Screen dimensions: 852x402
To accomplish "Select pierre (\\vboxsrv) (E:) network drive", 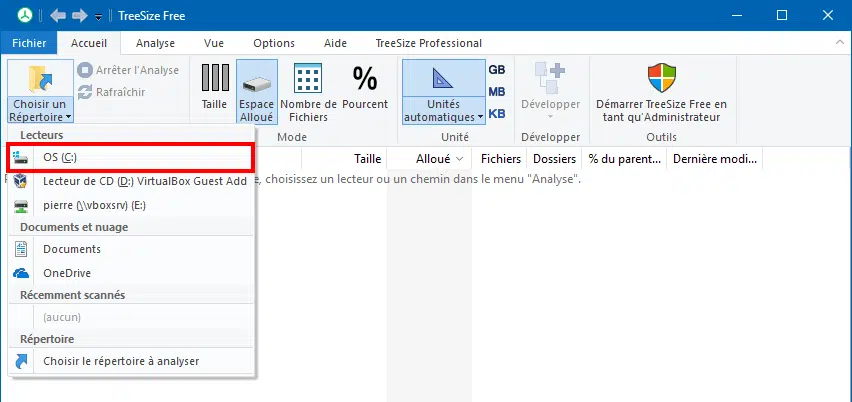I will pos(131,205).
